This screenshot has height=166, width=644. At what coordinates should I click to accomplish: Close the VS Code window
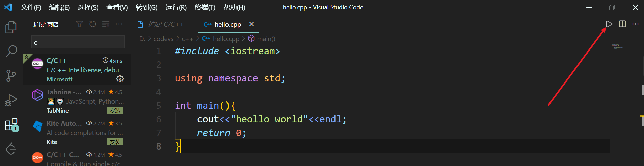click(x=635, y=7)
